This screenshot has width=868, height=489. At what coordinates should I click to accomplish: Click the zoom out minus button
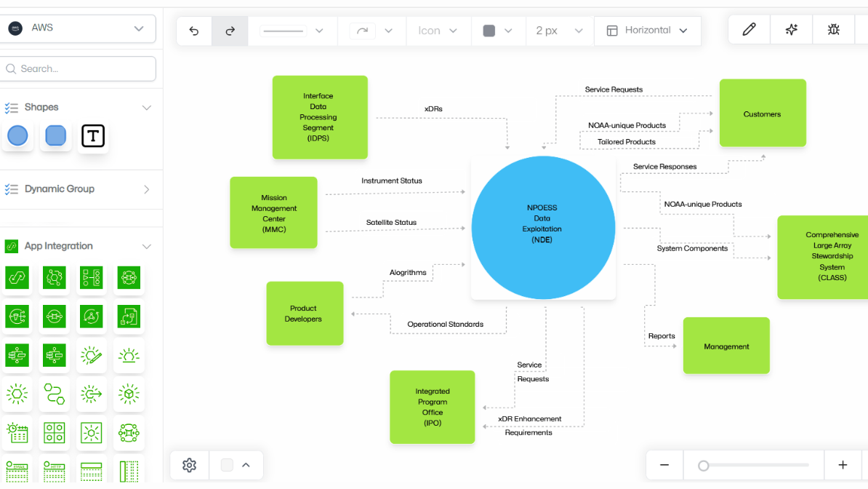(664, 465)
